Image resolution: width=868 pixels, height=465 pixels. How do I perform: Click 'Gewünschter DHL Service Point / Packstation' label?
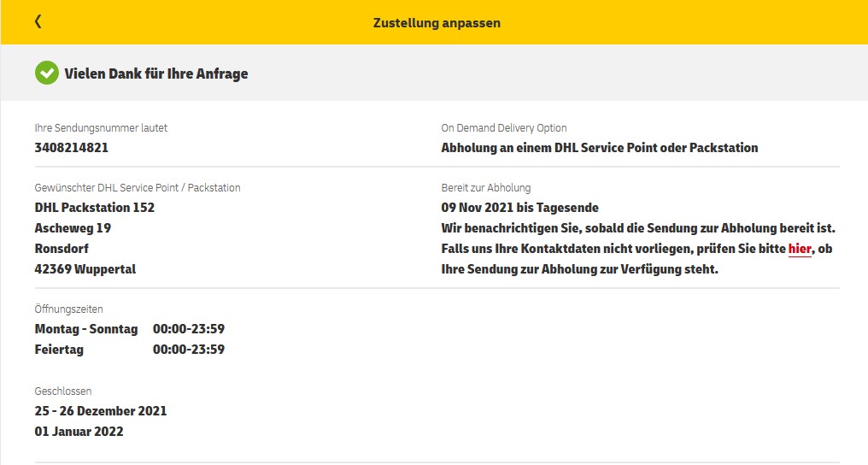pos(138,188)
